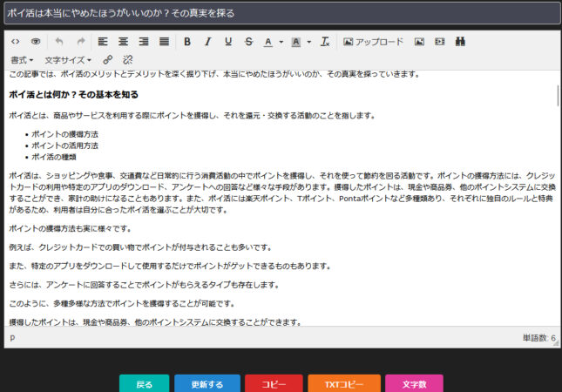Image resolution: width=562 pixels, height=392 pixels.
Task: Insert media with the video icon
Action: pyautogui.click(x=440, y=42)
